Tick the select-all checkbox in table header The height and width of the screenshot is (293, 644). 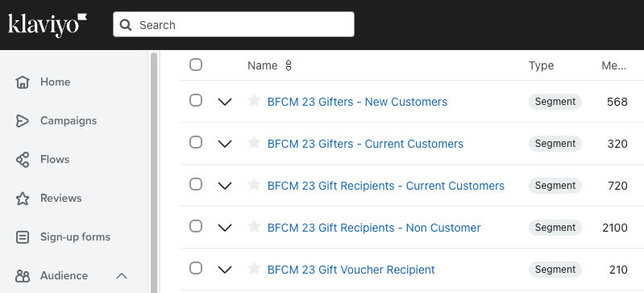pos(196,65)
